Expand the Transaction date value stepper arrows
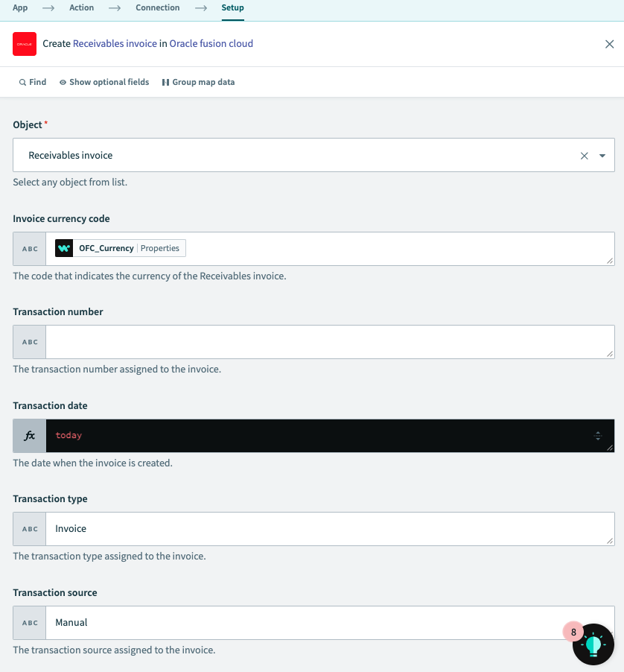 [598, 435]
